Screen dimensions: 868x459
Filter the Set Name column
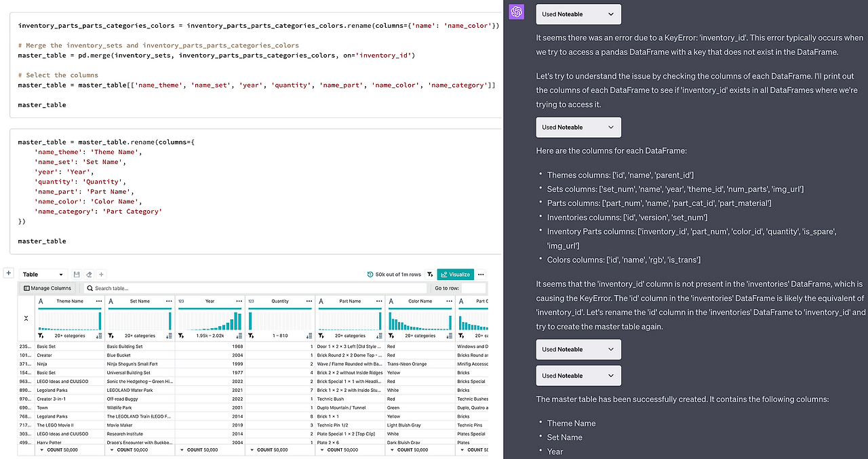[111, 336]
